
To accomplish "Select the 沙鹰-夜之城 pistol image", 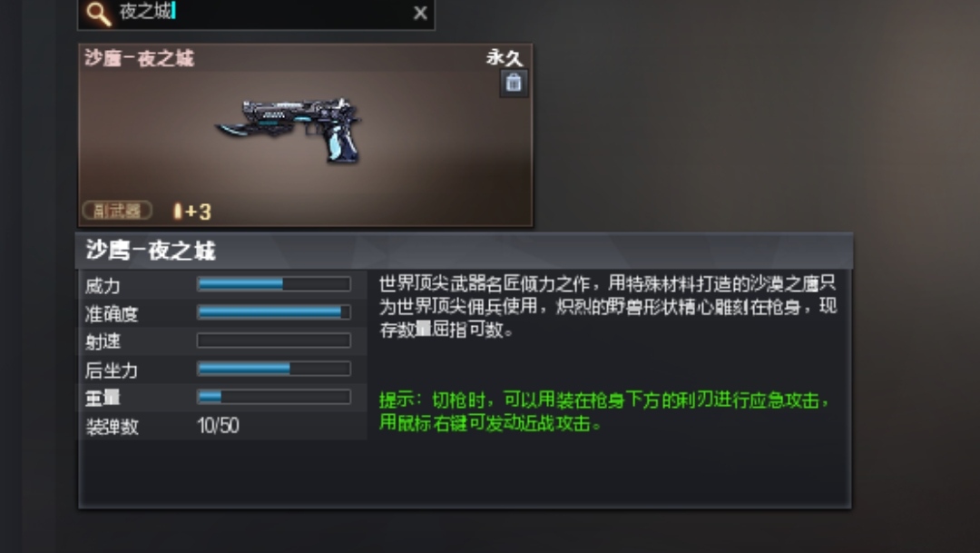I will 289,130.
